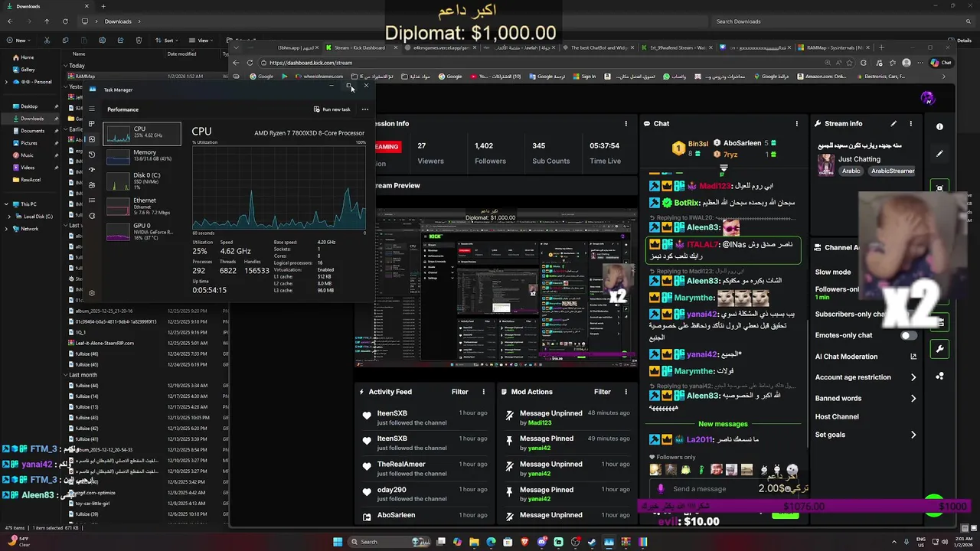Open Activity Feed Filter
This screenshot has height=551, width=980.
coord(459,392)
